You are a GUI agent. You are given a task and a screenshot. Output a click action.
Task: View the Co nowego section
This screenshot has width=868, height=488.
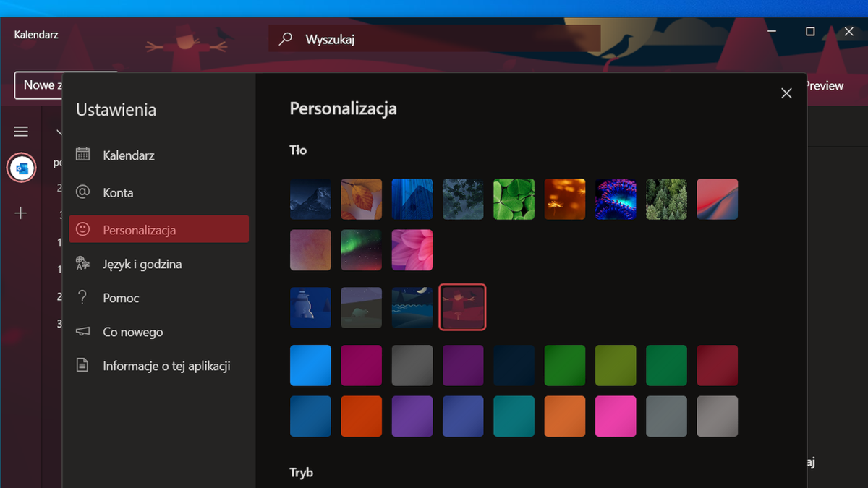point(132,331)
